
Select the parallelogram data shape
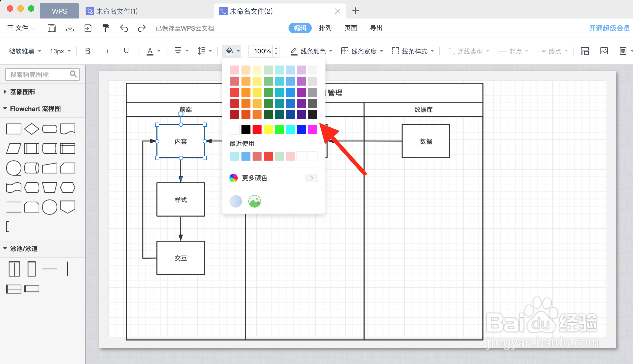(x=14, y=148)
